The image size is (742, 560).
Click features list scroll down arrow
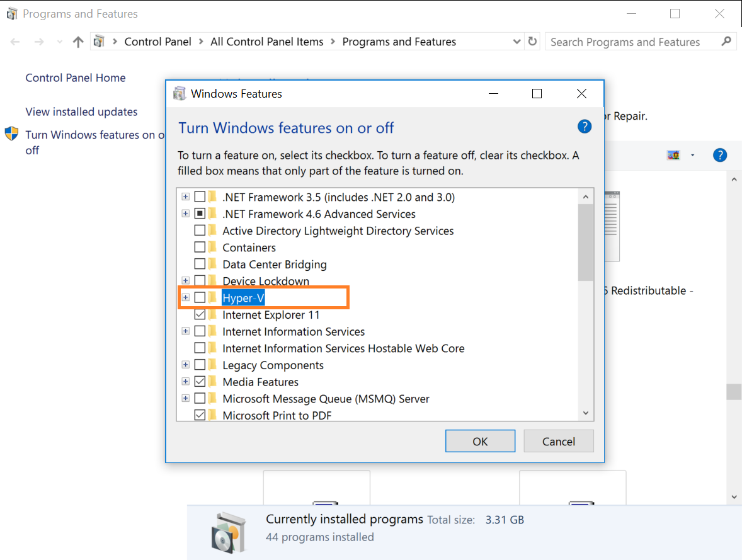pyautogui.click(x=585, y=413)
